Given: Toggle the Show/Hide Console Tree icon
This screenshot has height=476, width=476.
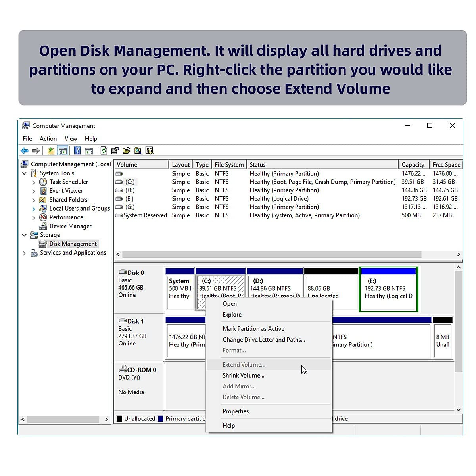Looking at the screenshot, I should click(62, 151).
